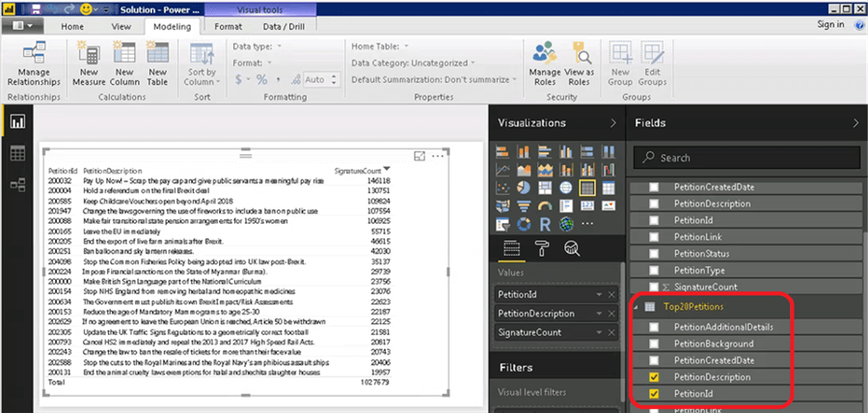This screenshot has width=868, height=413.
Task: Select the Line chart visualization
Action: (x=502, y=170)
